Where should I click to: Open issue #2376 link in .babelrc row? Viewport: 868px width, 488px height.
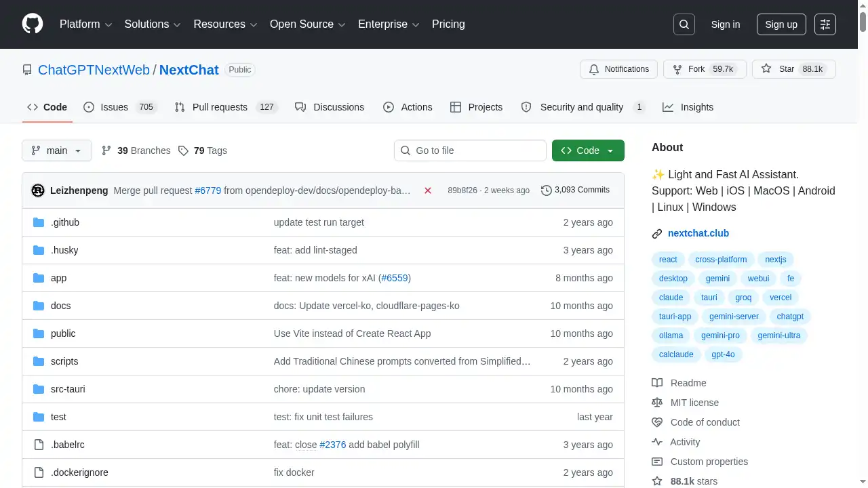[333, 445]
